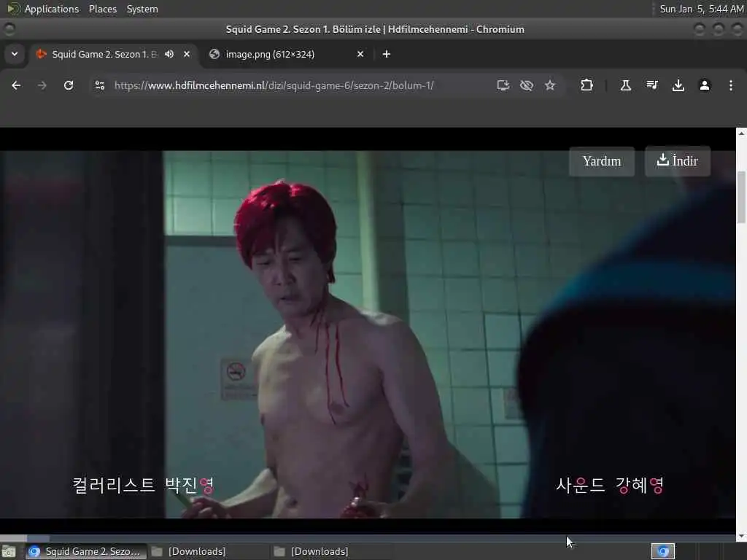Open the profile avatar menu

click(705, 85)
